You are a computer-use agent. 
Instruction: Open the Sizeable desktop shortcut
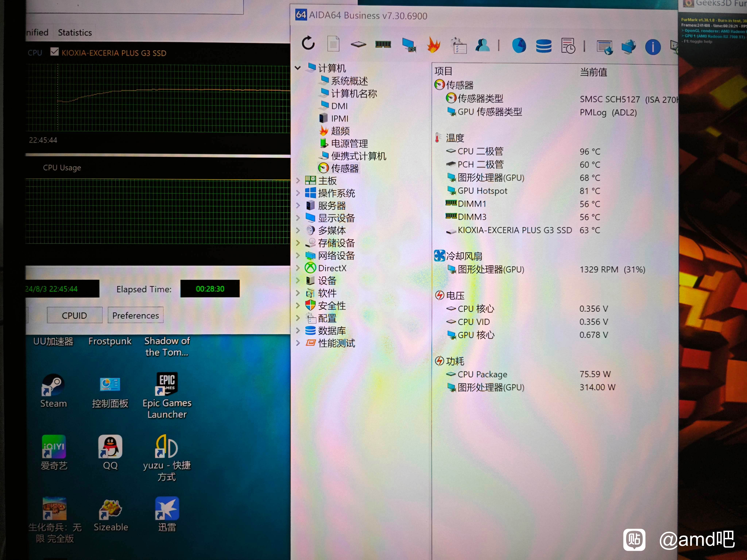111,516
